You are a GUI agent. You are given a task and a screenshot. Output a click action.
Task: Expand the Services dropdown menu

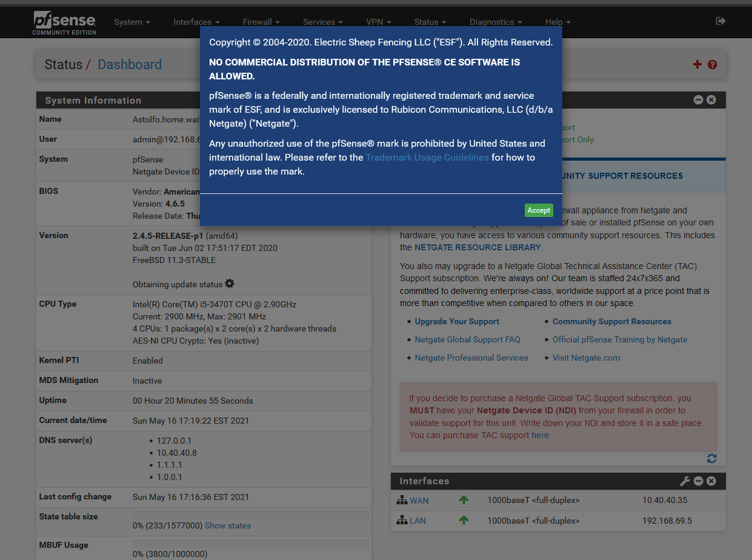pyautogui.click(x=323, y=22)
